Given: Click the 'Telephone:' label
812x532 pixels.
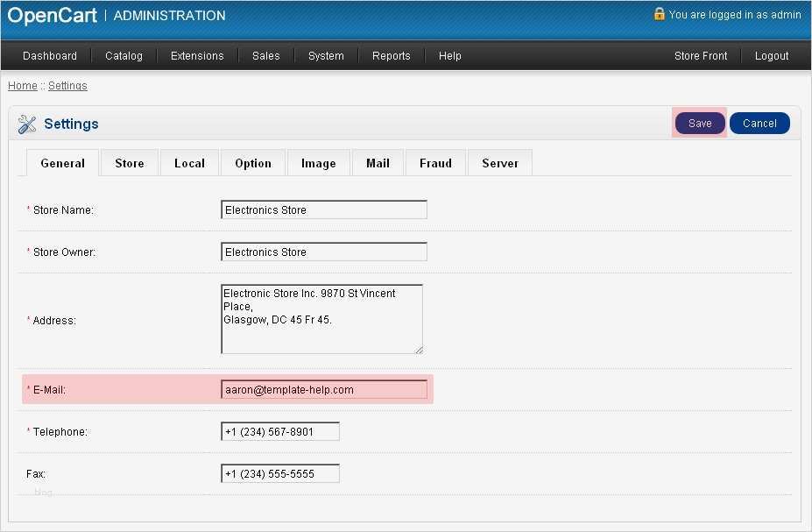Looking at the screenshot, I should click(60, 432).
